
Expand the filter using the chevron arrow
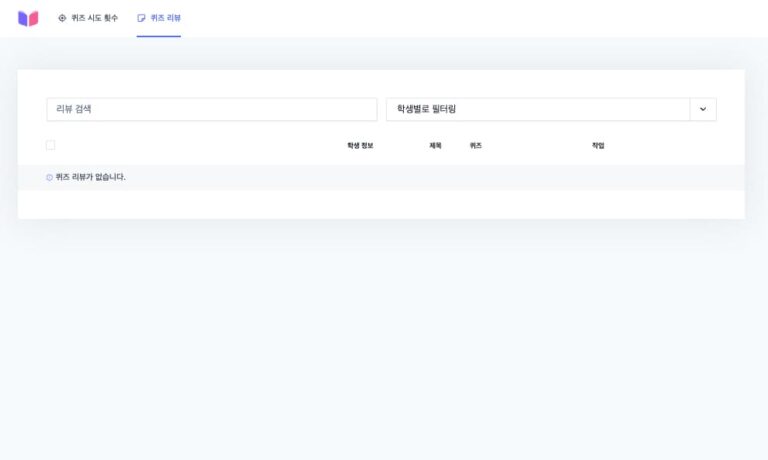(703, 109)
